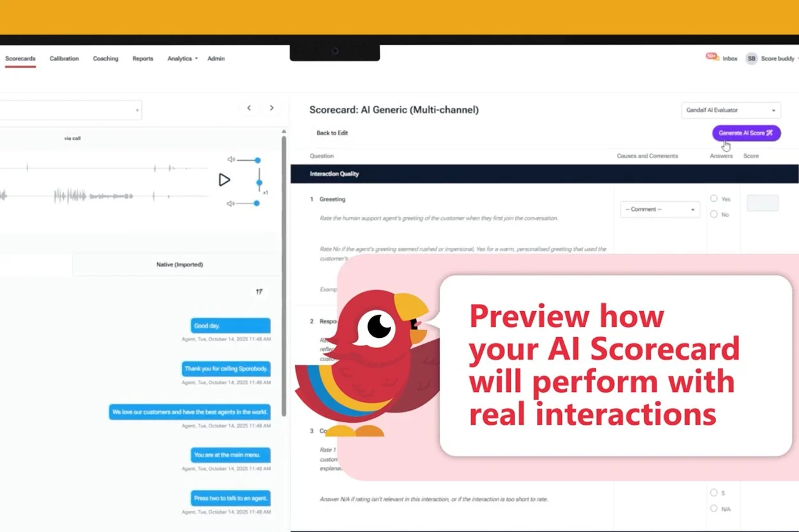Click 'You are at the main menu.' message

coord(231,455)
